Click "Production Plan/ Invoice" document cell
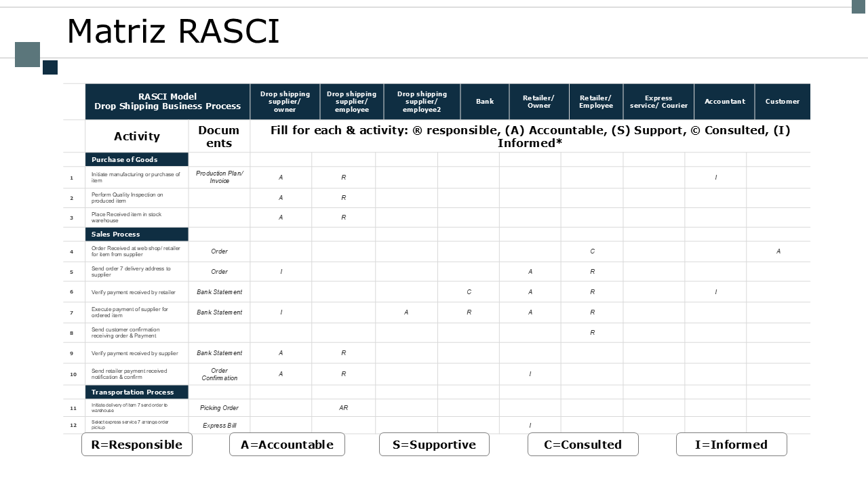The height and width of the screenshot is (488, 868). coord(219,178)
